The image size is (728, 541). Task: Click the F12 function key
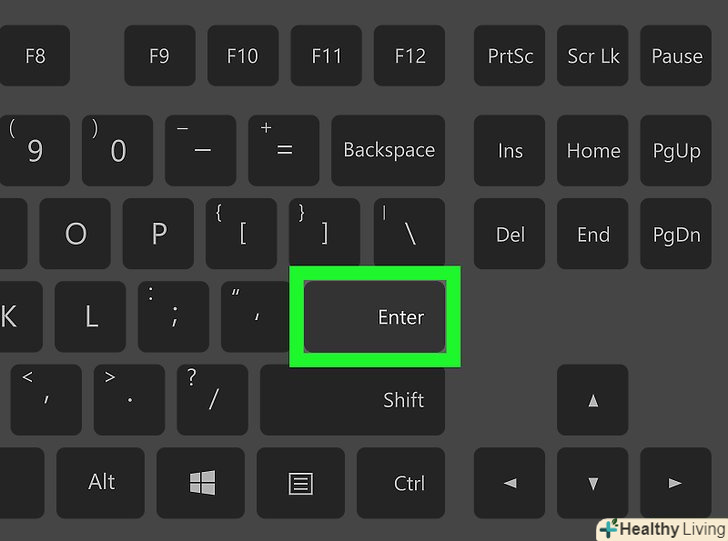point(410,56)
